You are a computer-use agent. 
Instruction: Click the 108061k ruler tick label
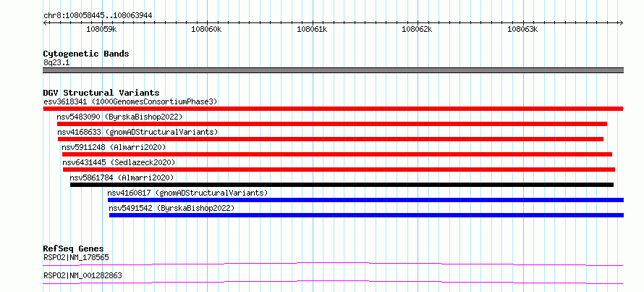(x=312, y=29)
